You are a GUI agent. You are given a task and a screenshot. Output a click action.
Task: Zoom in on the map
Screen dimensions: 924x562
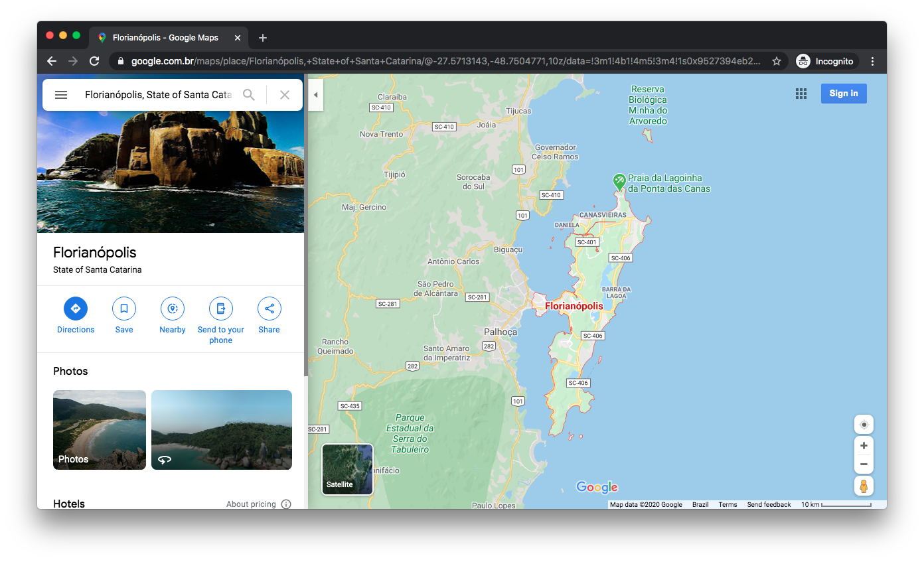[864, 446]
